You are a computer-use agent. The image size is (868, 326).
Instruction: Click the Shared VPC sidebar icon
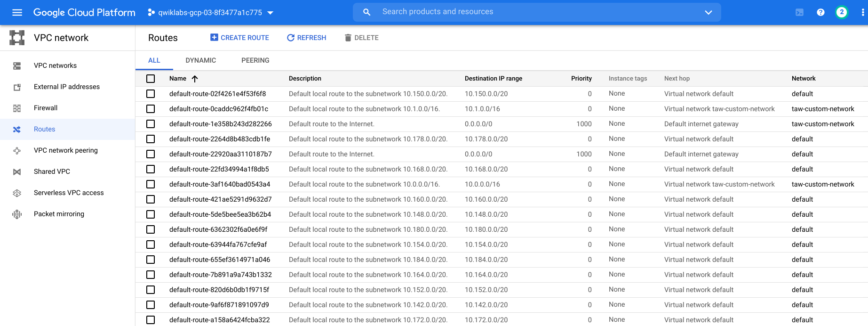click(17, 172)
